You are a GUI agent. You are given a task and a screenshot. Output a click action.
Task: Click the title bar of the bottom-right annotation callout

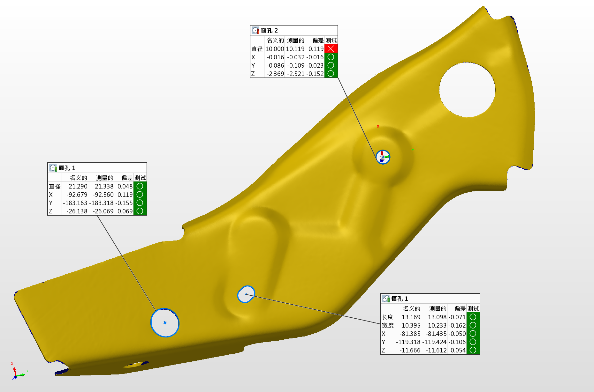430,298
